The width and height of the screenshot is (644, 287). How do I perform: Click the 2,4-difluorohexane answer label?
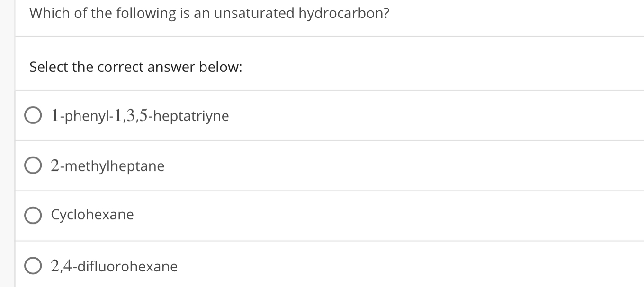click(114, 266)
